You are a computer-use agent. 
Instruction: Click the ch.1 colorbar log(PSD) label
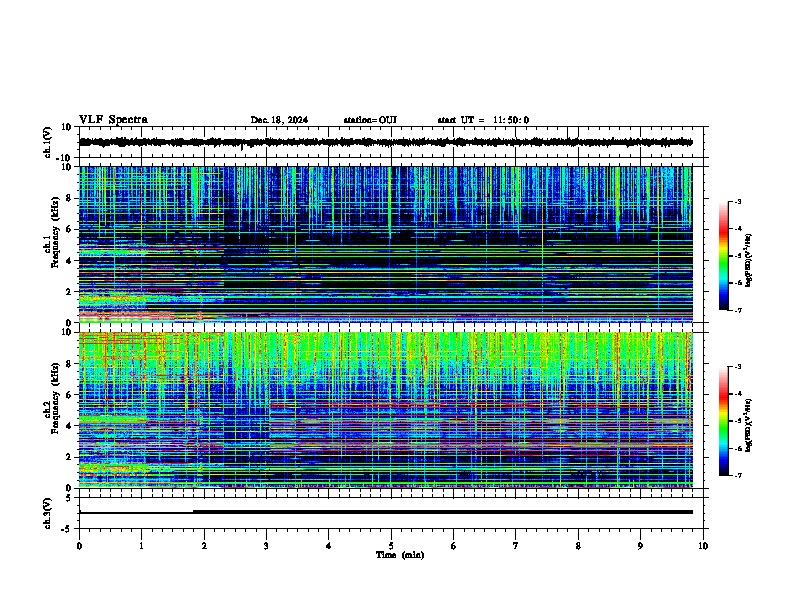pos(748,260)
